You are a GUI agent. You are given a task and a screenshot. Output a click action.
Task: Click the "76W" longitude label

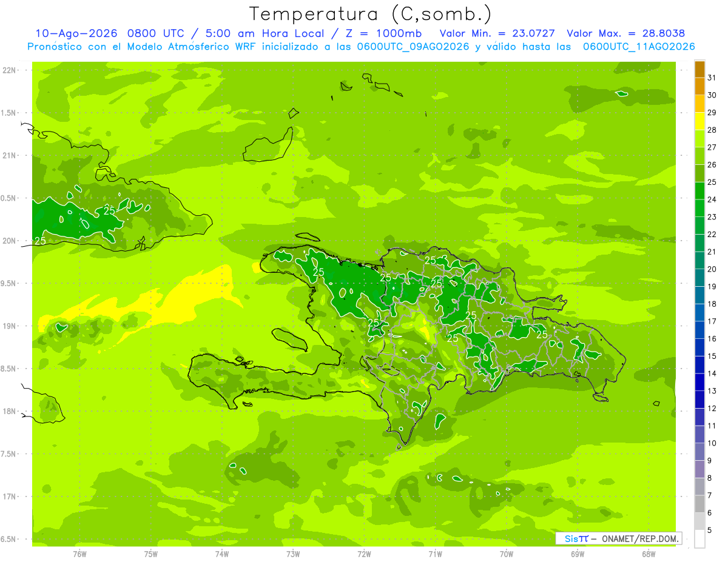tap(79, 554)
